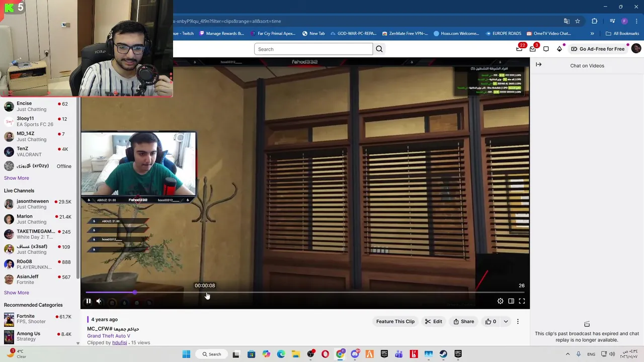Open player settings gear
The height and width of the screenshot is (362, 644).
[500, 301]
